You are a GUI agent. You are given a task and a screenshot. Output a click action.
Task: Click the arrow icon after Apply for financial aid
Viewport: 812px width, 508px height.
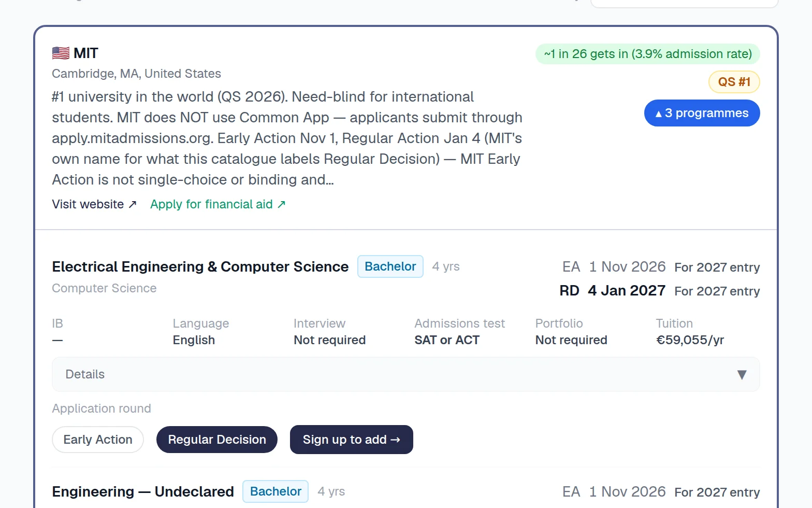pos(281,204)
